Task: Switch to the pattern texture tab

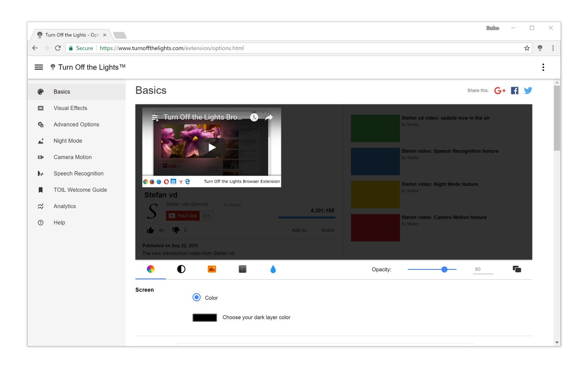Action: click(243, 269)
